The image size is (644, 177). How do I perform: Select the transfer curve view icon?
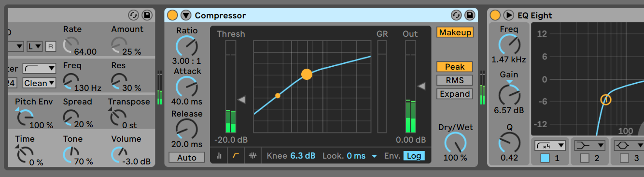point(236,156)
